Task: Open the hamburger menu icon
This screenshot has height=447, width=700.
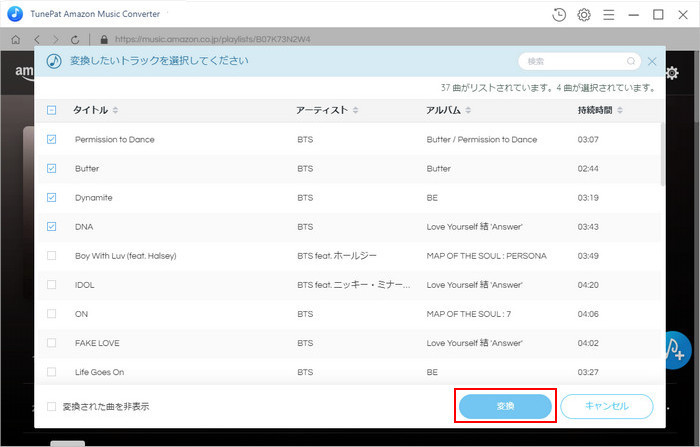Action: pyautogui.click(x=608, y=15)
